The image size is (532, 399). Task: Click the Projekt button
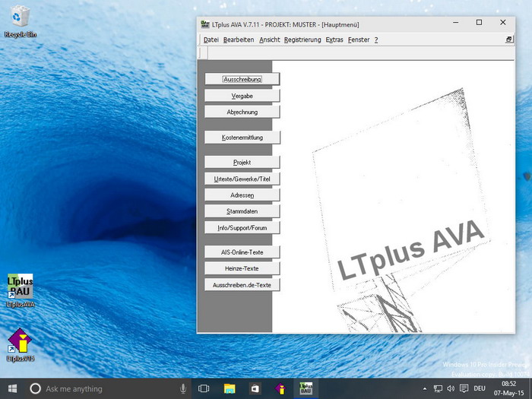click(242, 163)
